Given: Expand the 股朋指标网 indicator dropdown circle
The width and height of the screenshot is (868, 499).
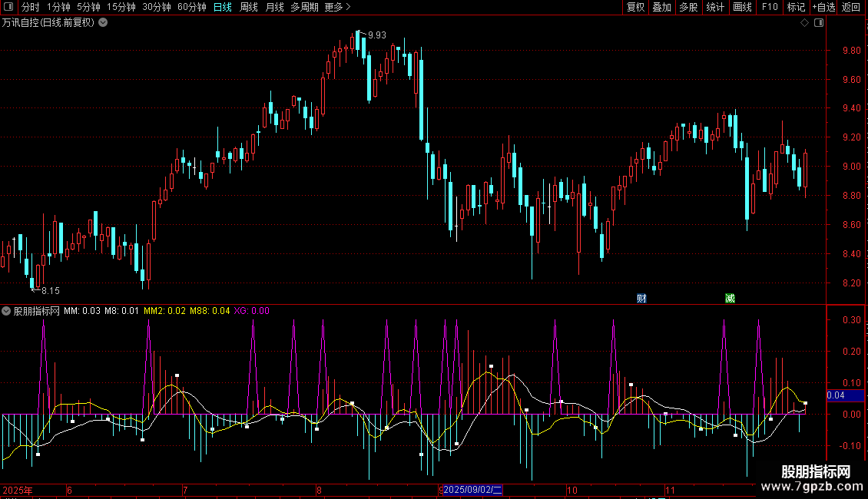Looking at the screenshot, I should [x=6, y=312].
